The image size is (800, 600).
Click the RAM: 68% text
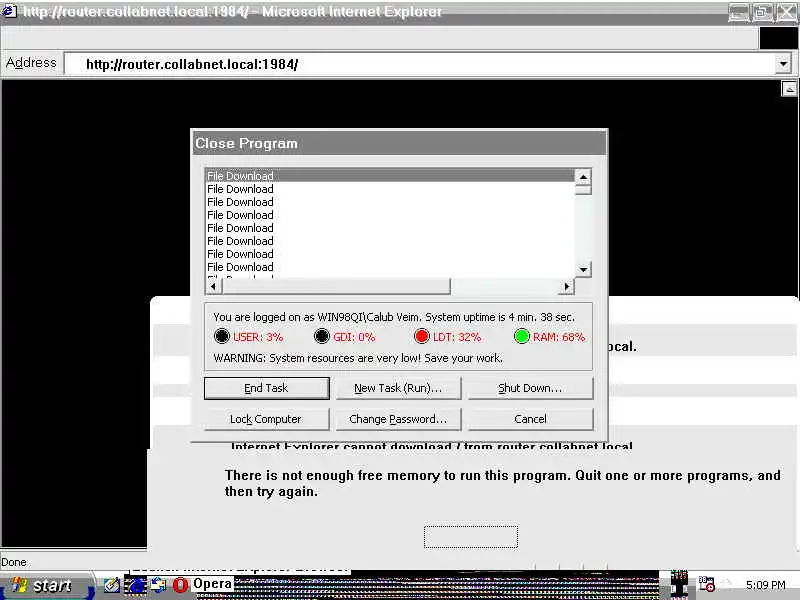(x=559, y=337)
